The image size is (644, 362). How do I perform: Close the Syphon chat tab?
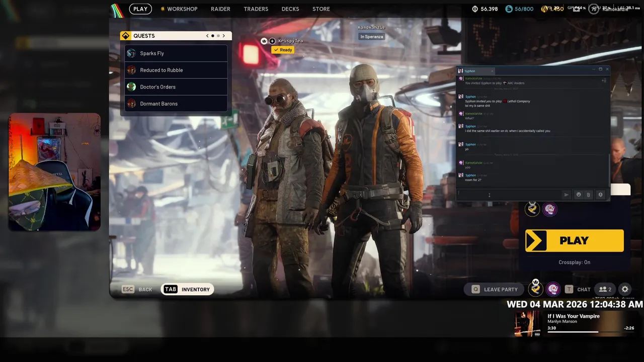pyautogui.click(x=492, y=71)
